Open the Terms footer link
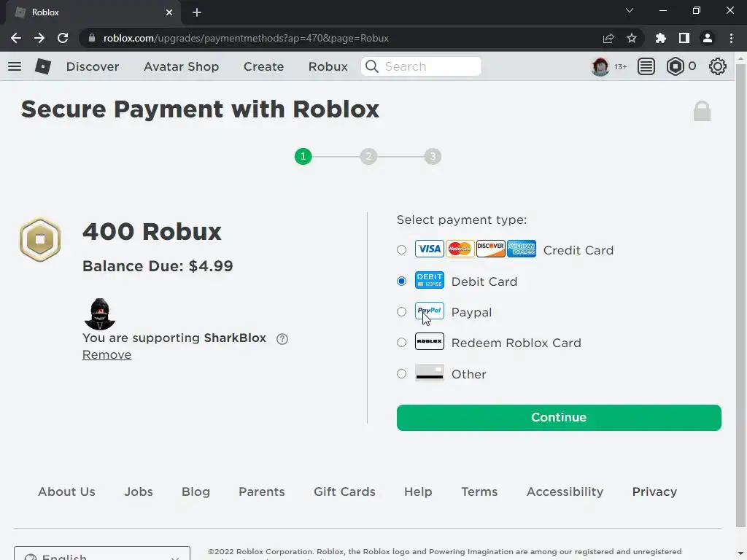Image resolution: width=747 pixels, height=560 pixels. (x=479, y=491)
